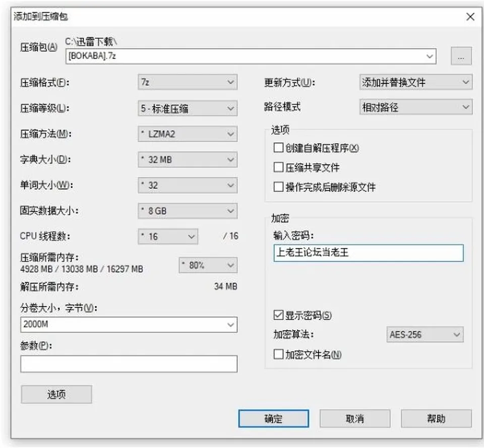The image size is (484, 448).
Task: Click the 34 MB decompression memory value
Action: click(226, 287)
